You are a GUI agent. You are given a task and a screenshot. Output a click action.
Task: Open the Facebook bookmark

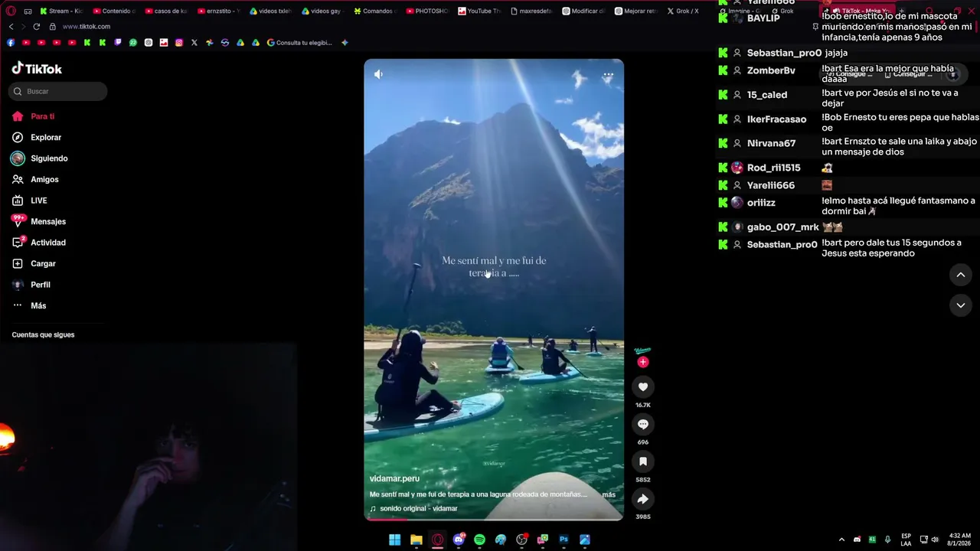(x=11, y=43)
